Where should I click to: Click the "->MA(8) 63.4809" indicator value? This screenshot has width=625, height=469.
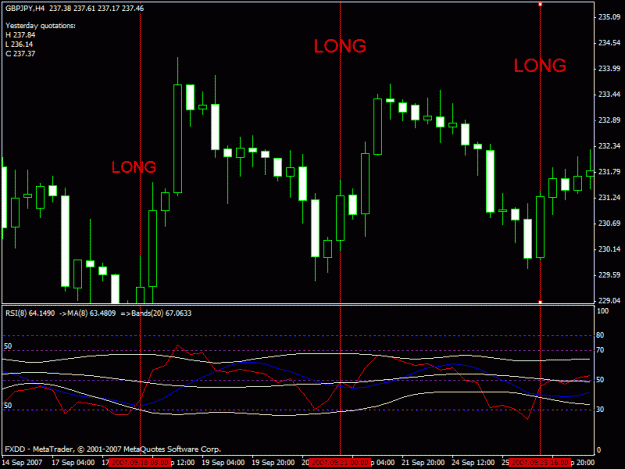pyautogui.click(x=87, y=314)
